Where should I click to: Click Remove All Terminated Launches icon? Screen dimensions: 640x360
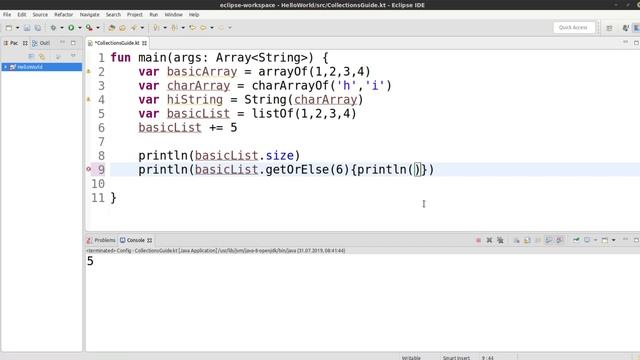pyautogui.click(x=500, y=240)
